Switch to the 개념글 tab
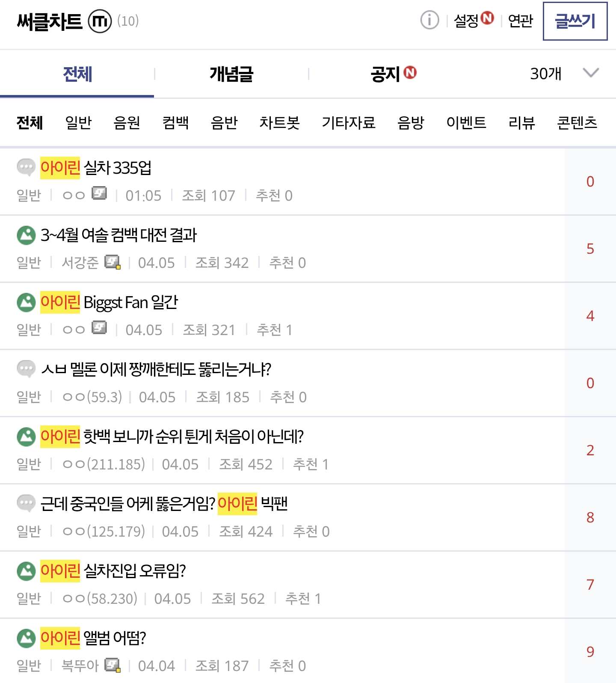616x683 pixels. 231,74
